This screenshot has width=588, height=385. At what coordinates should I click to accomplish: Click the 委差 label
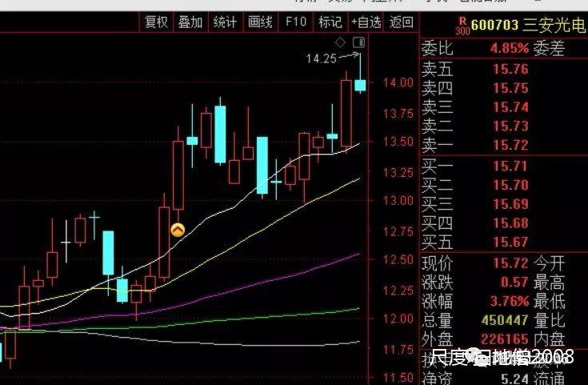549,48
